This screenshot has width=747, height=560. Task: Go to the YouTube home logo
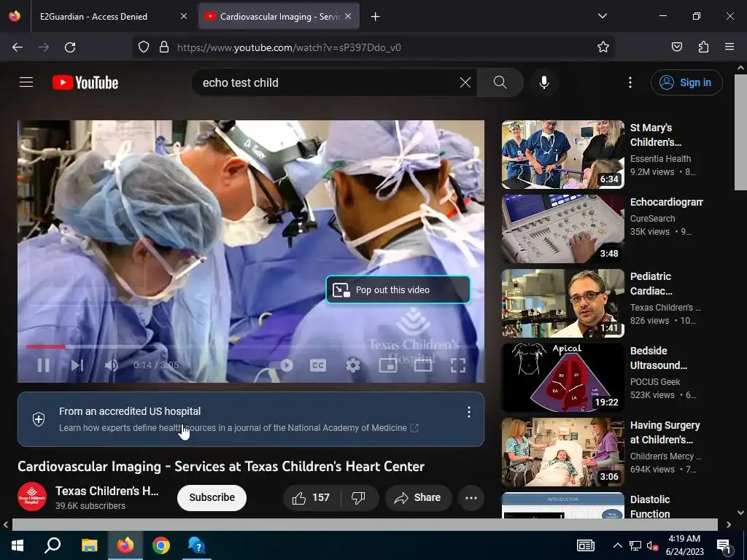pyautogui.click(x=85, y=82)
